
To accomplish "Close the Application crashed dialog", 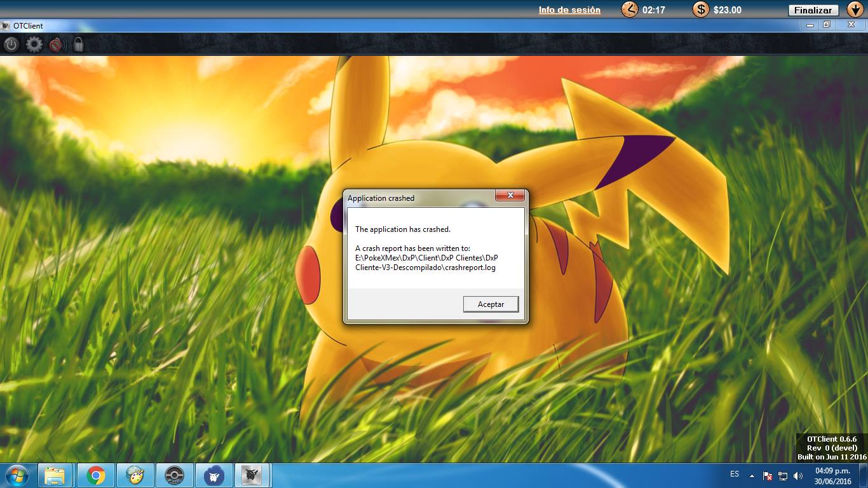I will [510, 196].
